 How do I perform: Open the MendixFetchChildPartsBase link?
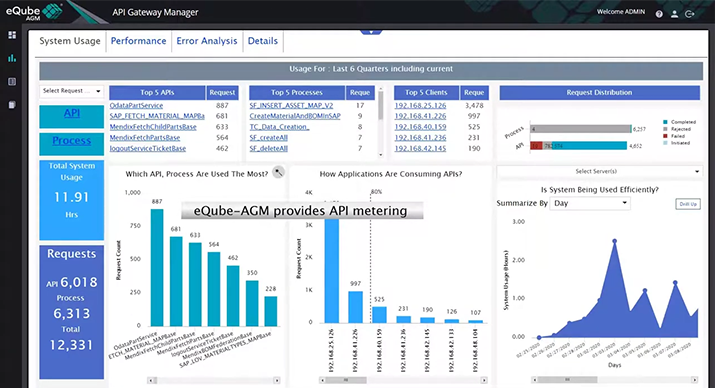(x=153, y=127)
